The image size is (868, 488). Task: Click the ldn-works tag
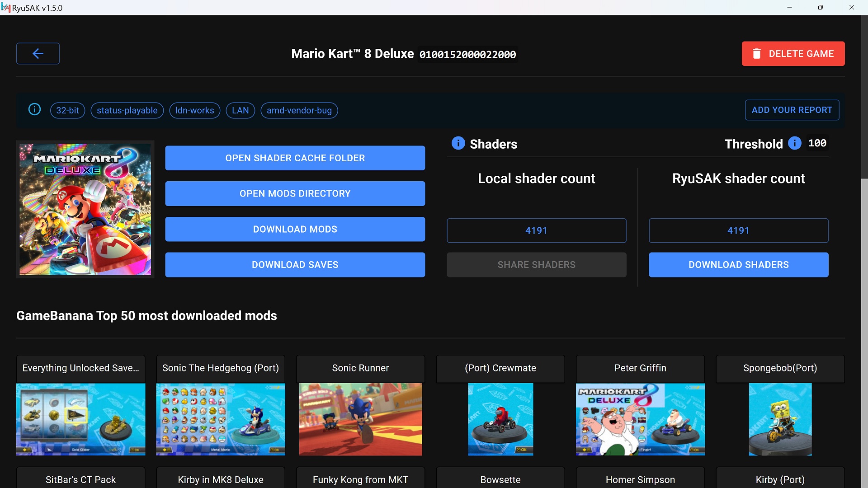[x=195, y=110]
